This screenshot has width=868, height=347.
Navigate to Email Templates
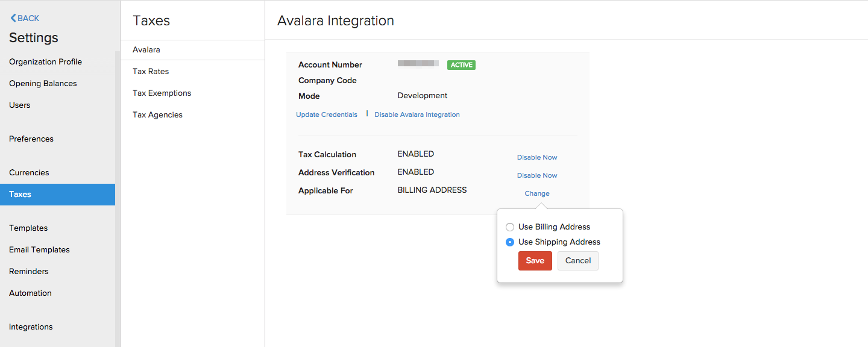point(39,249)
